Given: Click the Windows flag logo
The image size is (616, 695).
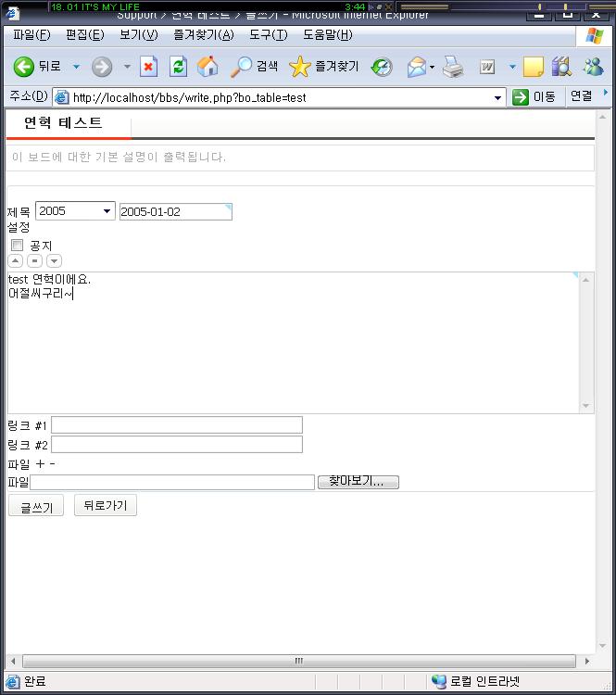Looking at the screenshot, I should click(595, 36).
